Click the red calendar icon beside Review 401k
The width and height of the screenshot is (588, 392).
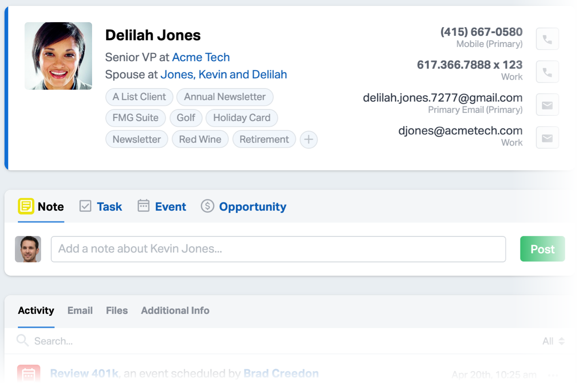28,373
